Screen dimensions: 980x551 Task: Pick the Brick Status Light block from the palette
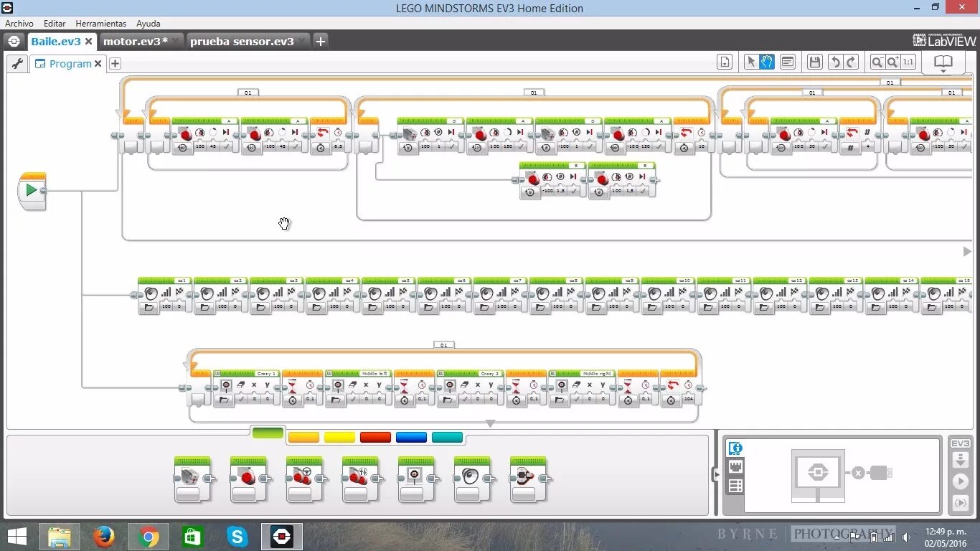coord(528,479)
